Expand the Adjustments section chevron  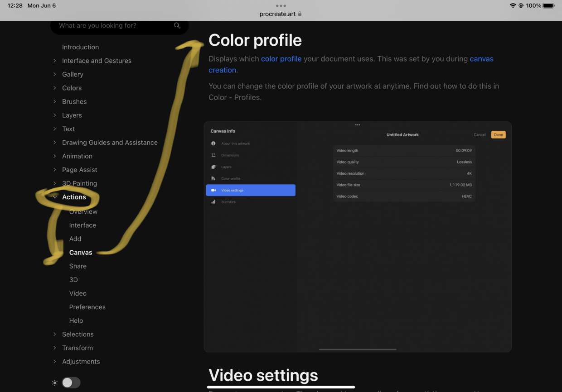click(54, 361)
